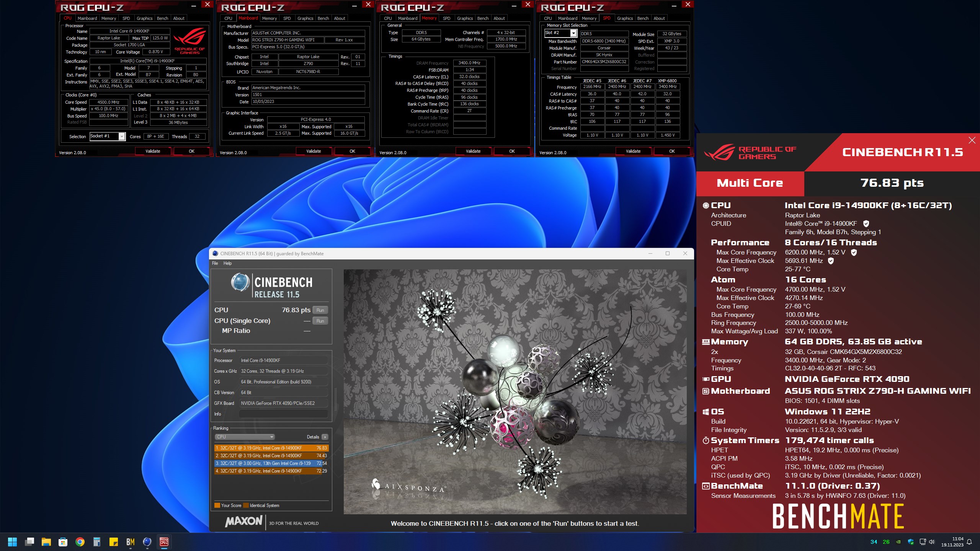Screen dimensions: 980x551
Task: Click the Details arrow button in Ranking
Action: pos(325,437)
